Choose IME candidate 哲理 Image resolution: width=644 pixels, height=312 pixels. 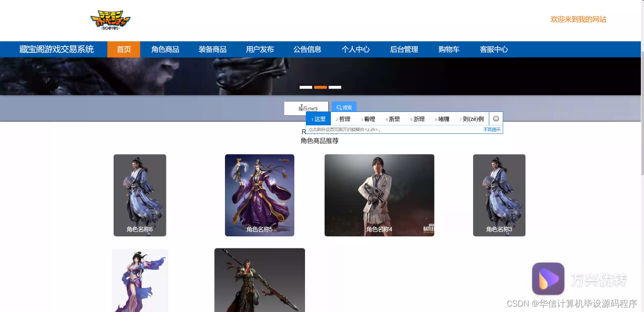[x=343, y=119]
